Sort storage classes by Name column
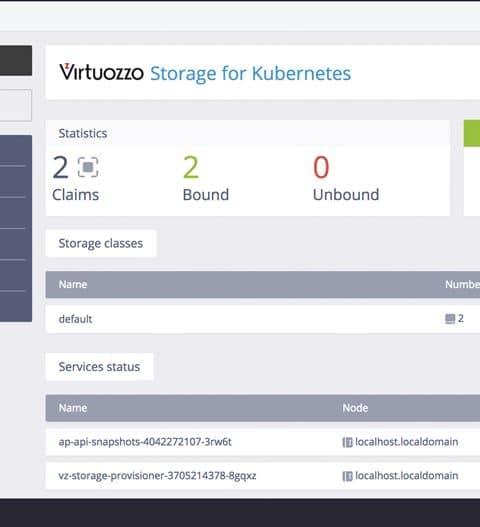480x527 pixels. (73, 285)
